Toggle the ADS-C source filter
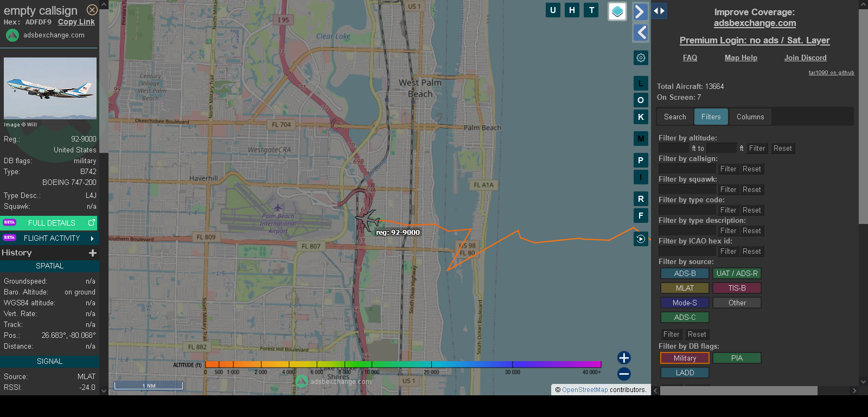Screen dimensions: 868x417 click(x=685, y=317)
